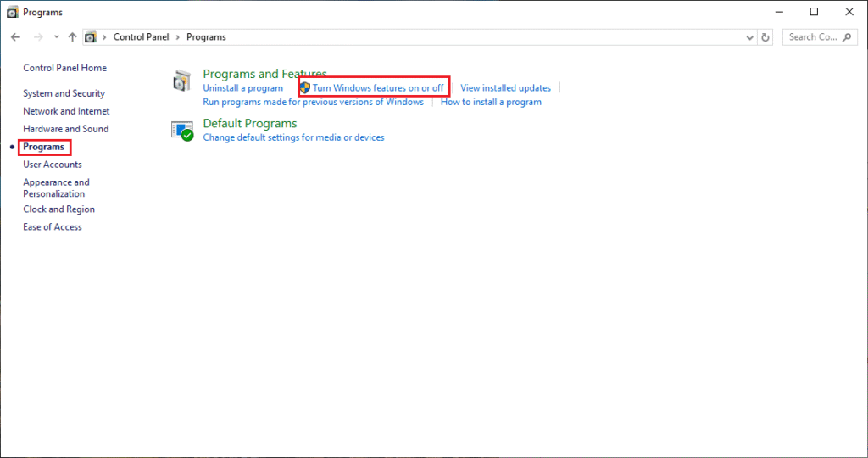Screen dimensions: 868x458
Task: Open Network and Internet category
Action: pyautogui.click(x=66, y=111)
